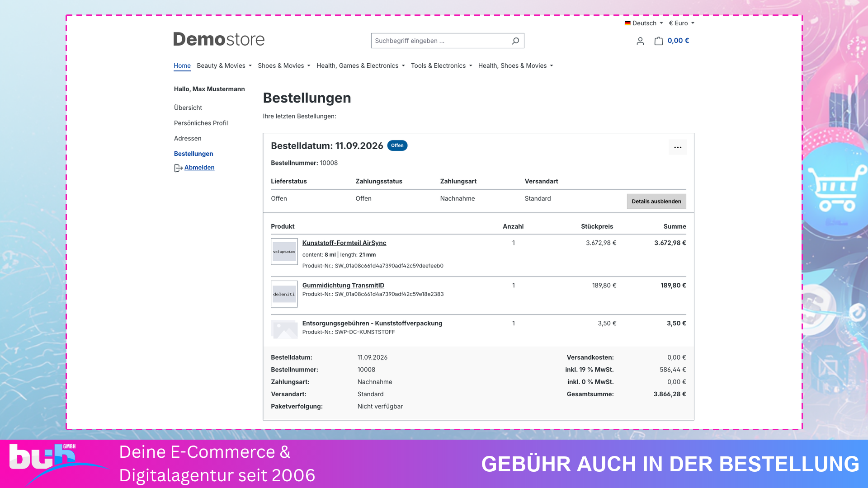
Task: Select Bestellungen in the account sidebar
Action: coord(193,154)
